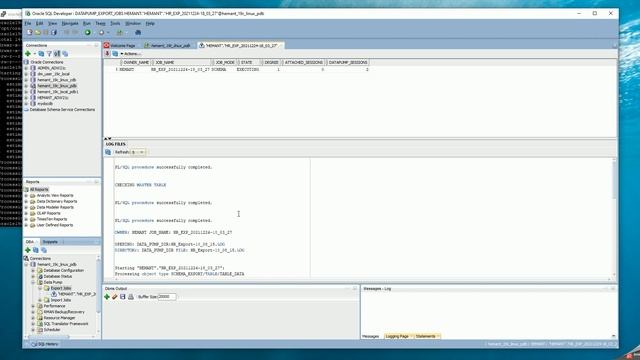The width and height of the screenshot is (640, 360).
Task: Open the Tools menu
Action: tap(115, 23)
